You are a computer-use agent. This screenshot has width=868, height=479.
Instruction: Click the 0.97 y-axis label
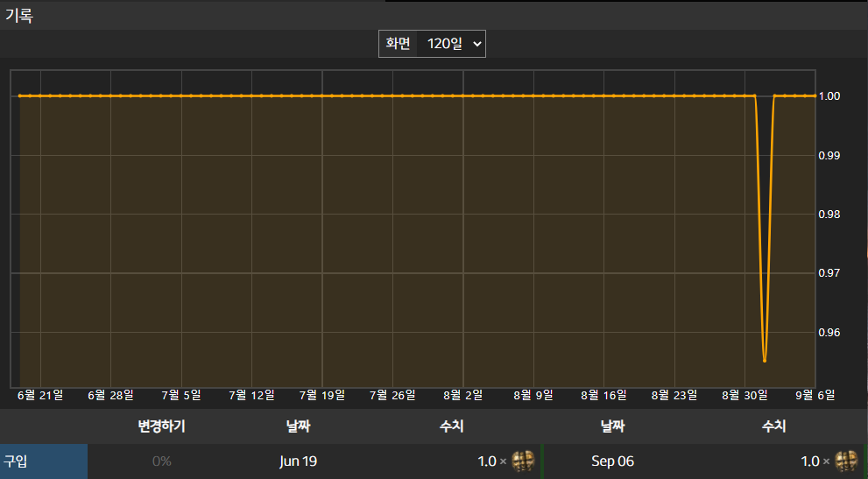click(x=829, y=273)
